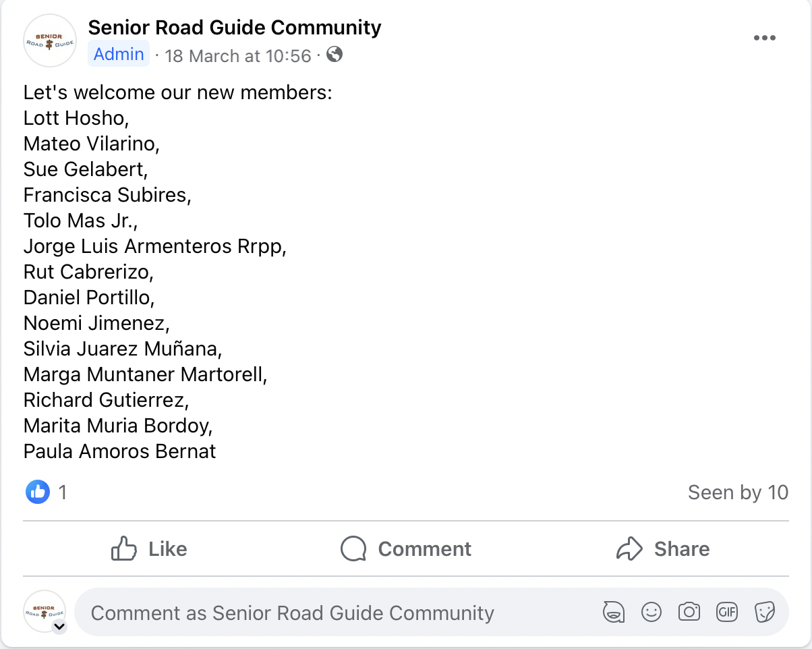Add a GIF to the comment
Screen dimensions: 812x649
tap(726, 613)
